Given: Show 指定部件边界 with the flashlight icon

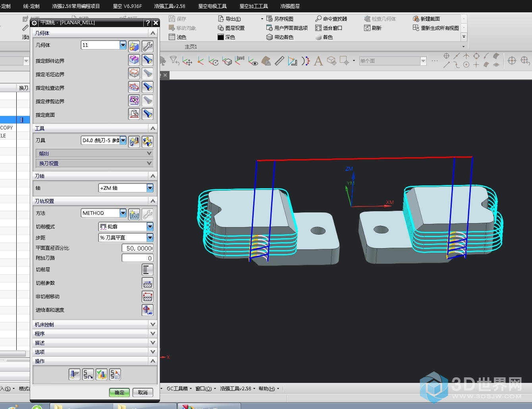Looking at the screenshot, I should click(x=147, y=60).
